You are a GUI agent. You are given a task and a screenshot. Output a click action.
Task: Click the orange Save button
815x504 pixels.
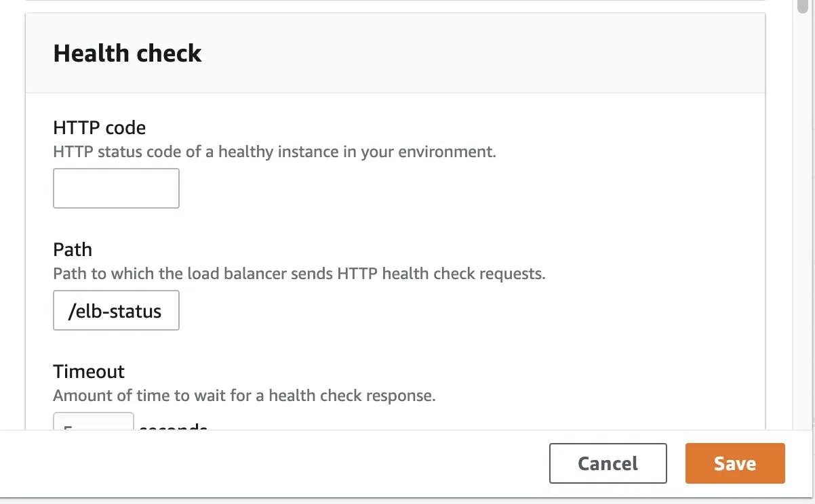(x=735, y=463)
